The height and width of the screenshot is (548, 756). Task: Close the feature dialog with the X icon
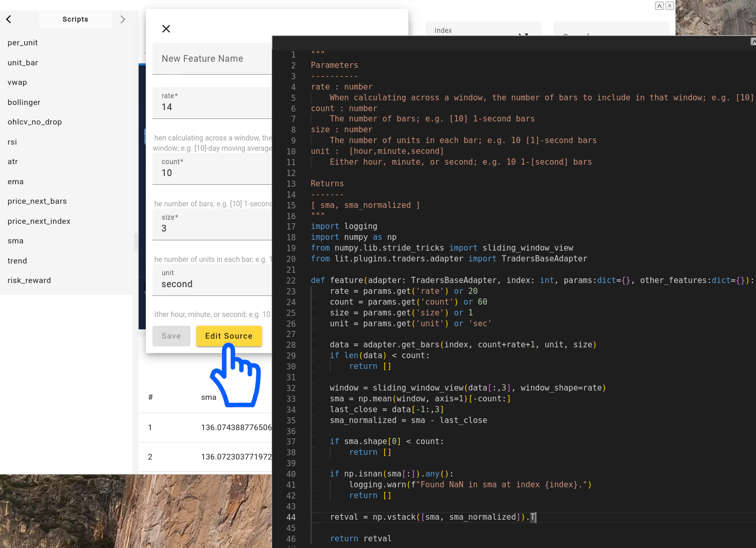pyautogui.click(x=166, y=29)
